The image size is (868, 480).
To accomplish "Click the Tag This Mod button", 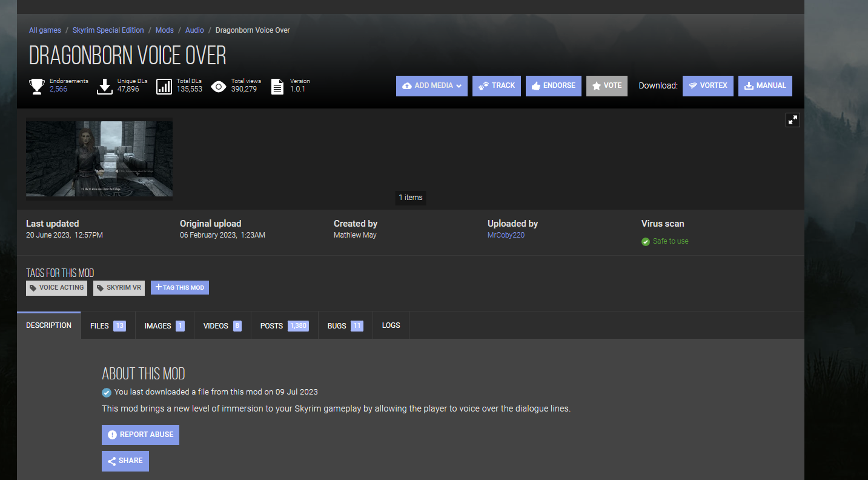I will (x=180, y=287).
